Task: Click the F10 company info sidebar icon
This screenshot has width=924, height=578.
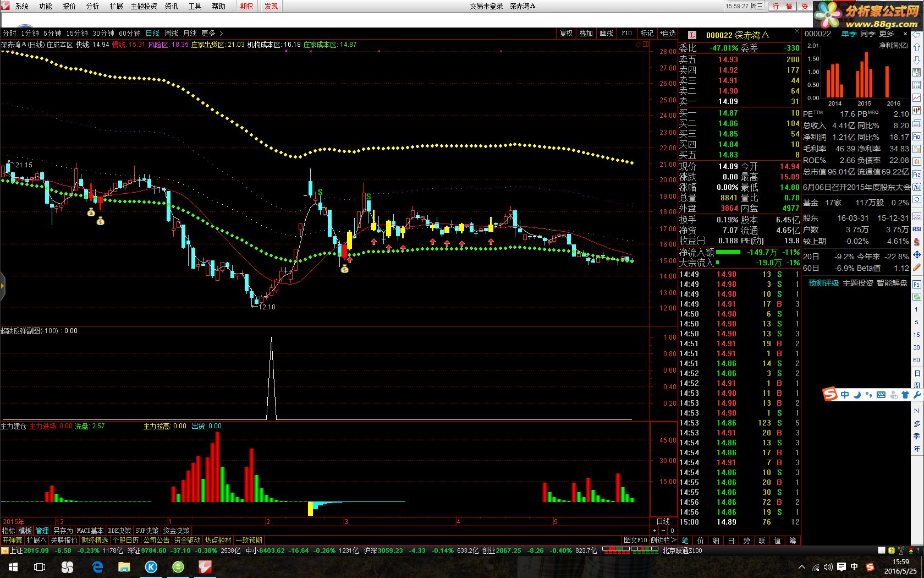Action: 917,136
